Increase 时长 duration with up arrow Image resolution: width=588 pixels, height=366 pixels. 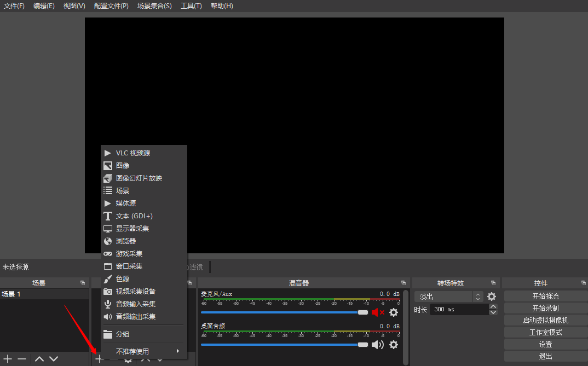click(493, 306)
